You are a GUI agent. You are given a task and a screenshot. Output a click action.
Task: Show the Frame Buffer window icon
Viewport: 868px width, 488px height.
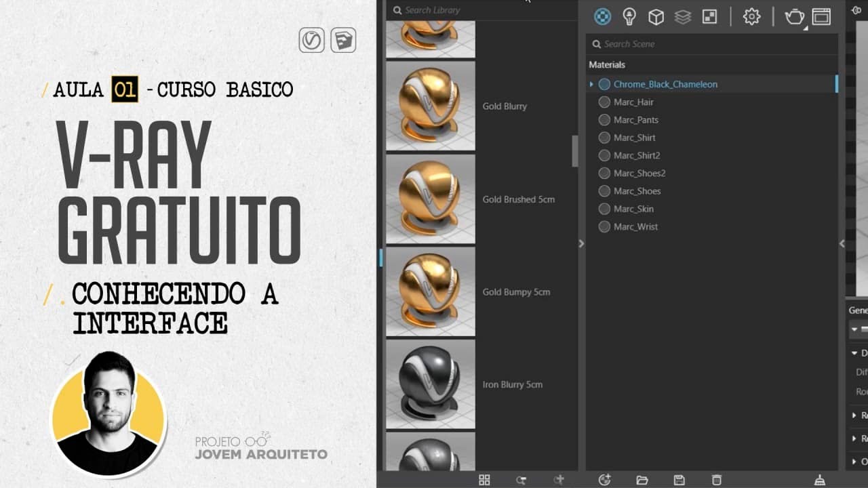click(x=821, y=16)
